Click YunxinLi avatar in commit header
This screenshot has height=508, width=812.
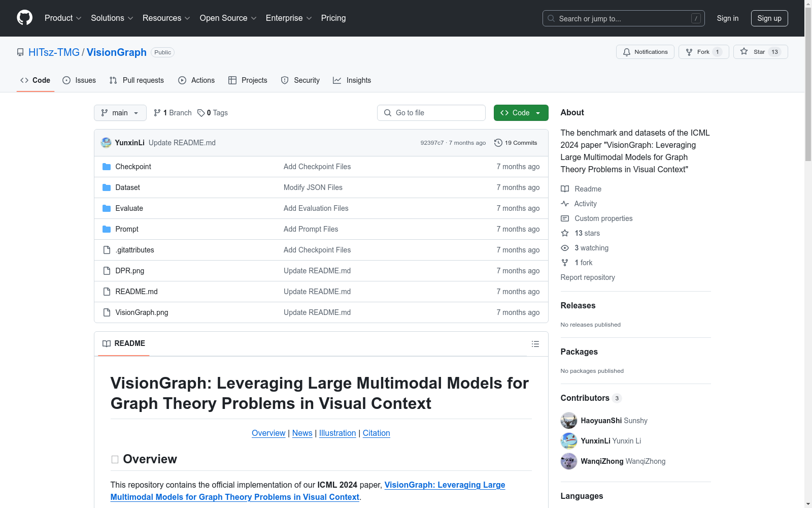click(x=106, y=143)
